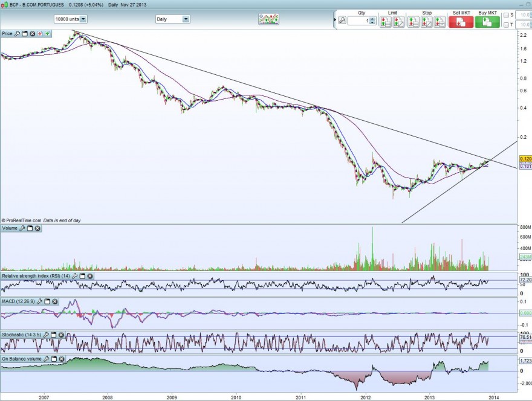Click the indicators chart icon in toolbar
This screenshot has width=532, height=401.
click(268, 19)
